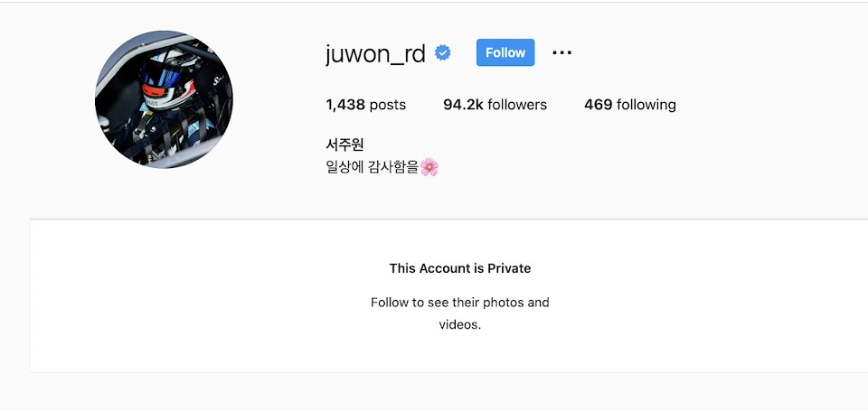Screen dimensions: 868x411
Task: Select the juwon_rd username heading
Action: coord(375,53)
